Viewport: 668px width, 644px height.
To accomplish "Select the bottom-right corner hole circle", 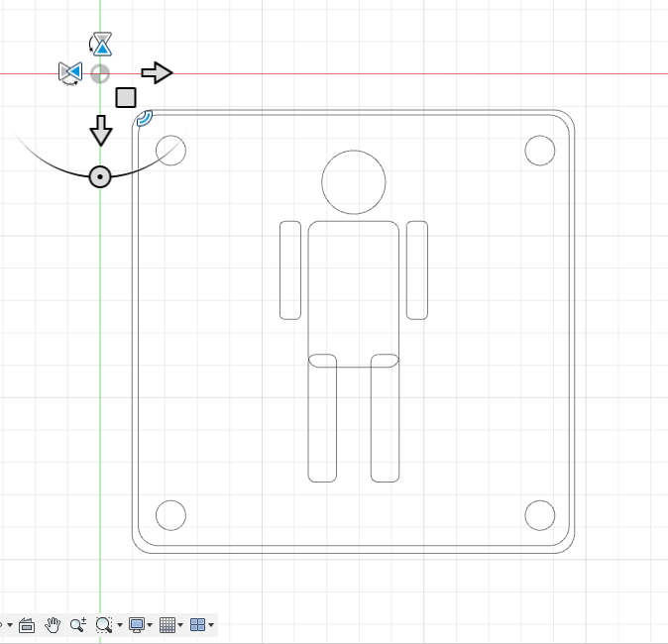I will point(539,515).
